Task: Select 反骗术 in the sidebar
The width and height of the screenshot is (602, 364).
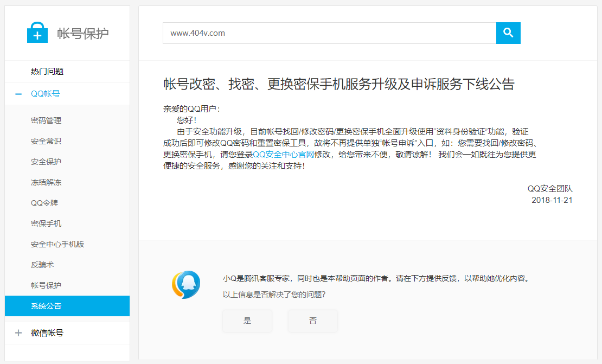Action: (x=42, y=265)
